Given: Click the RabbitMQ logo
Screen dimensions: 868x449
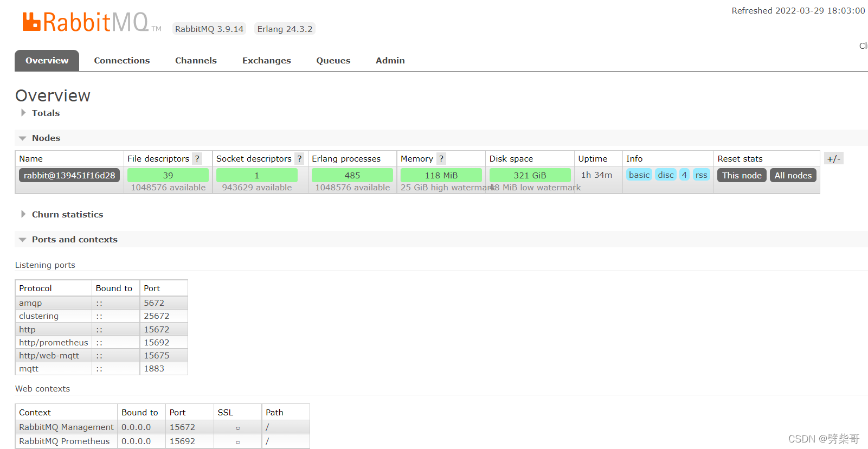Looking at the screenshot, I should coord(92,22).
